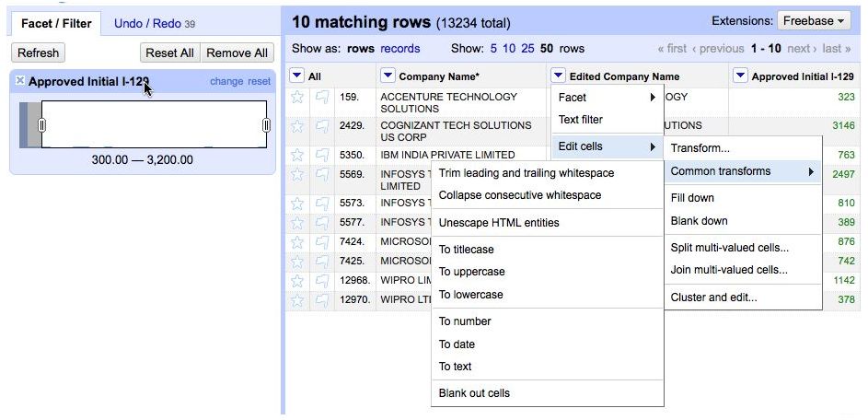Flag row 12968 Wipro
Screen dimensions: 868x420
321,280
